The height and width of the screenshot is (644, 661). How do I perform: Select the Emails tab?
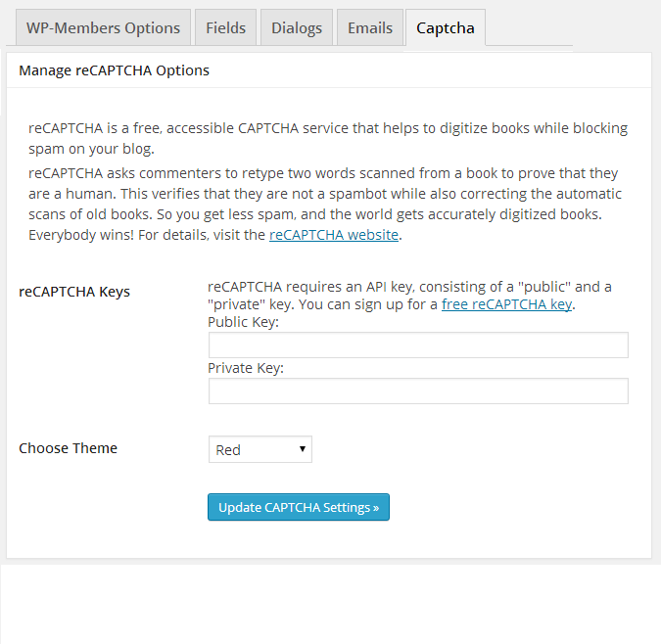coord(370,27)
